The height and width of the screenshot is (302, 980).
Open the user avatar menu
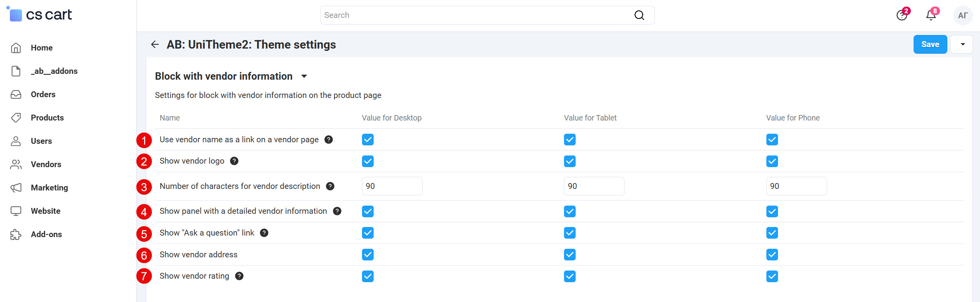click(x=963, y=15)
